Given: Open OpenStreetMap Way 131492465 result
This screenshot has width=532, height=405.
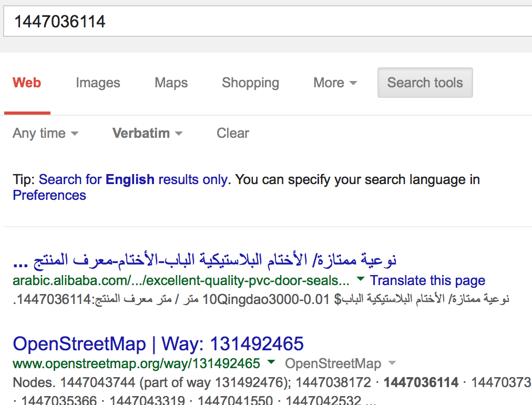Looking at the screenshot, I should (158, 344).
